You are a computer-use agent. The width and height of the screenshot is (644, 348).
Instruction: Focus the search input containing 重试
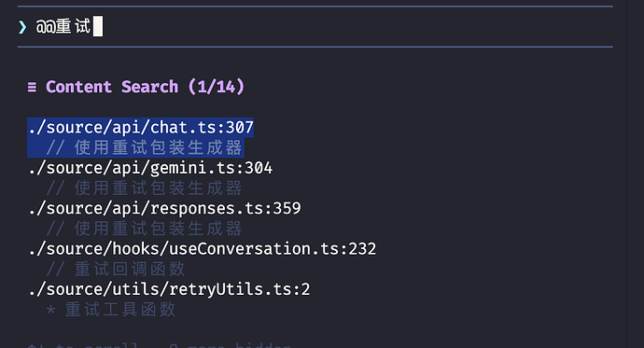(315, 27)
